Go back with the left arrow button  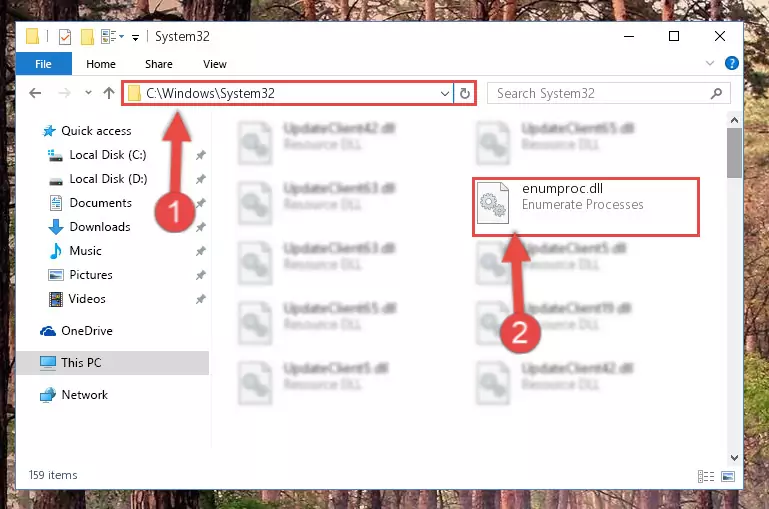tap(35, 93)
